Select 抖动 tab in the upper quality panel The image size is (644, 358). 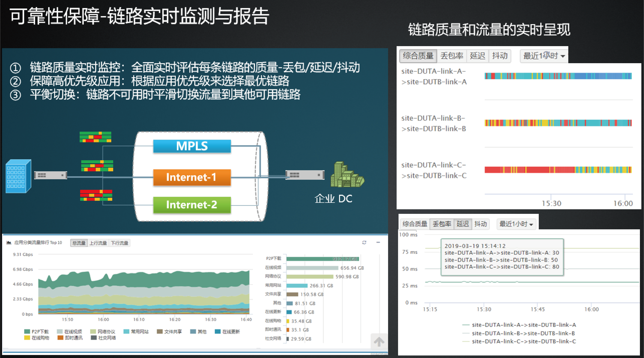tap(500, 56)
